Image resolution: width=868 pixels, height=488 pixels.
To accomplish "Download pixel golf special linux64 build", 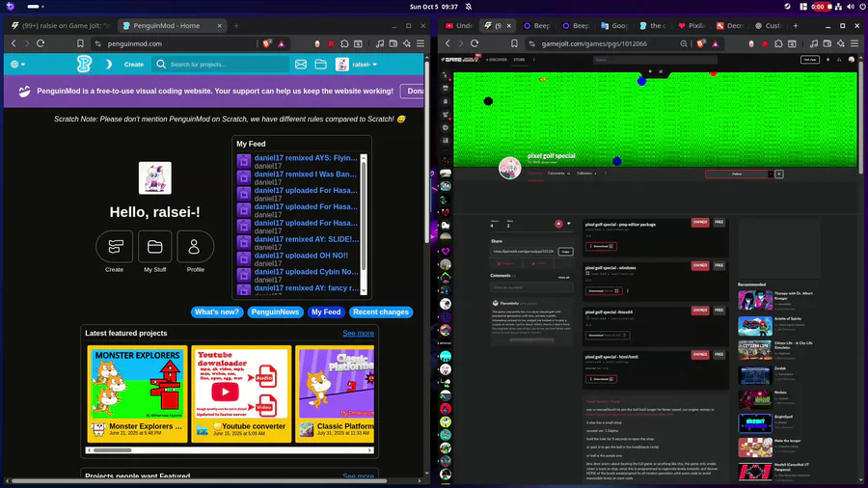I will point(608,336).
